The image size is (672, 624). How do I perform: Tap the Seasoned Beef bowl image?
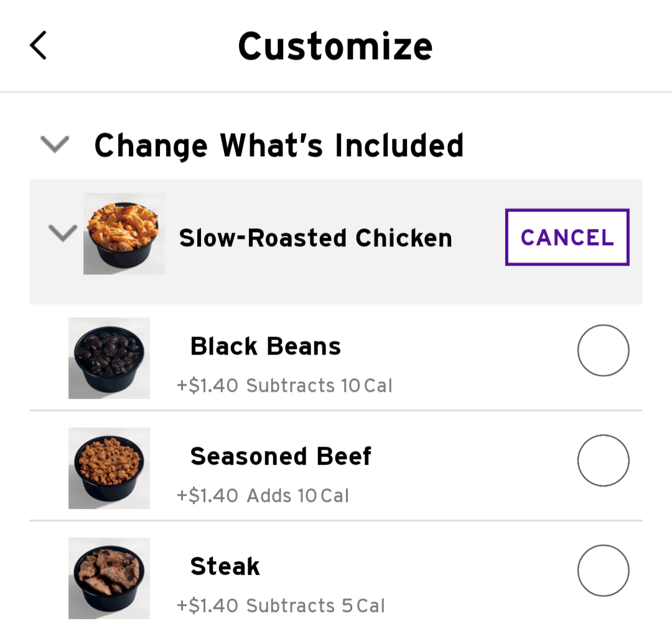[109, 468]
